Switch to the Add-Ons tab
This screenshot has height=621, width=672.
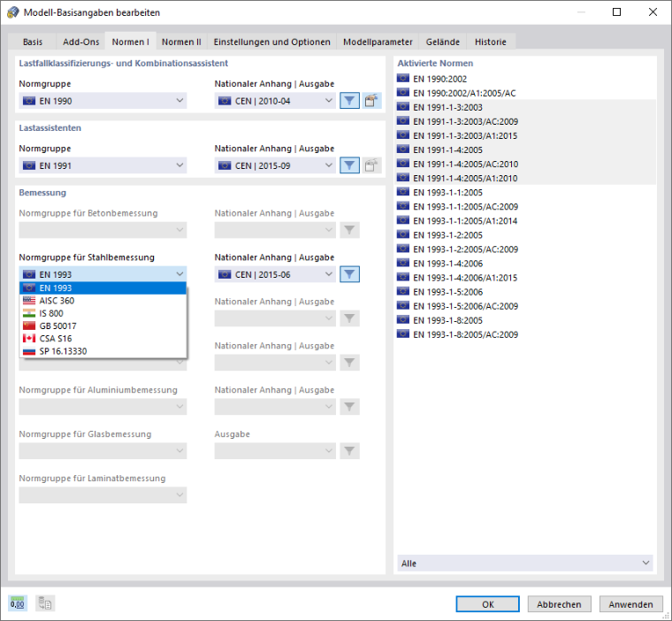pyautogui.click(x=81, y=42)
